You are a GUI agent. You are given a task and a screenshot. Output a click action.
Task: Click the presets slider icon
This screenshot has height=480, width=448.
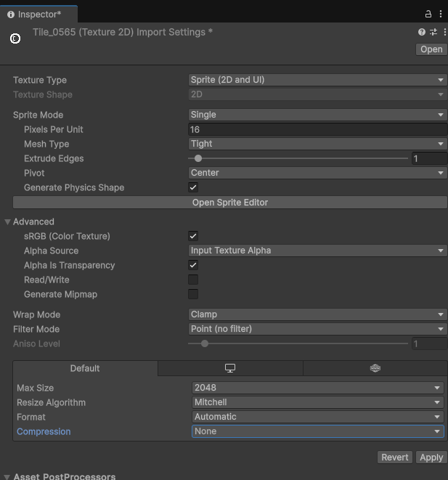coord(433,32)
